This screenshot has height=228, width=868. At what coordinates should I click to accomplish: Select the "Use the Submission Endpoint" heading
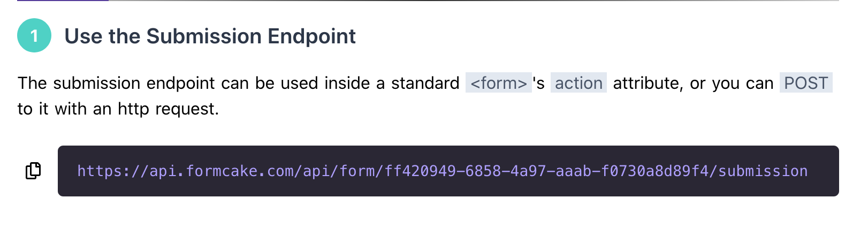click(210, 36)
